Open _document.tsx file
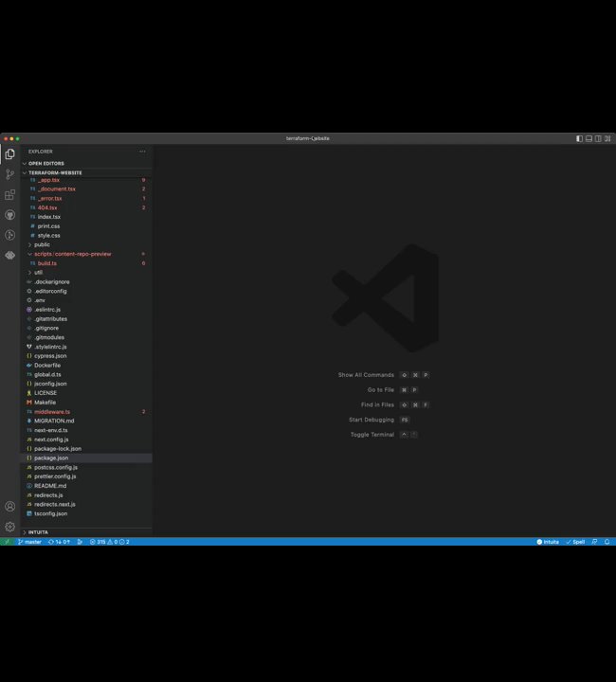 point(86,188)
